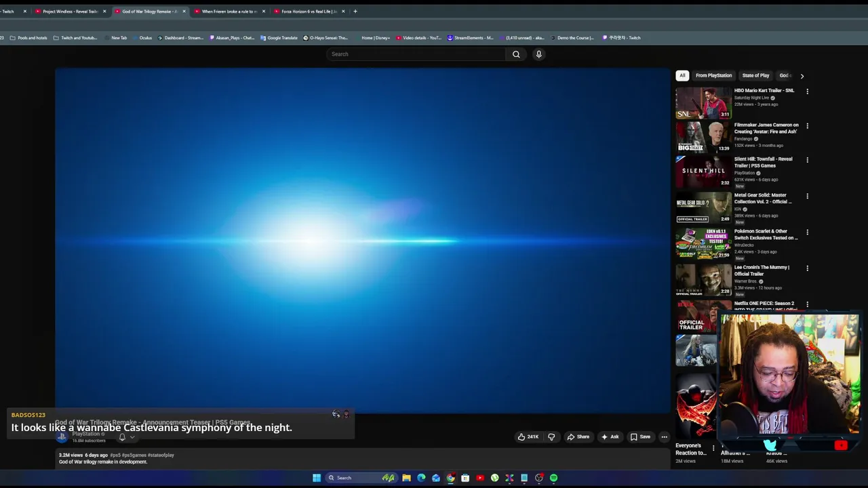Open Microsoft Store from the taskbar
Viewport: 868px width, 488px height.
pos(465,478)
